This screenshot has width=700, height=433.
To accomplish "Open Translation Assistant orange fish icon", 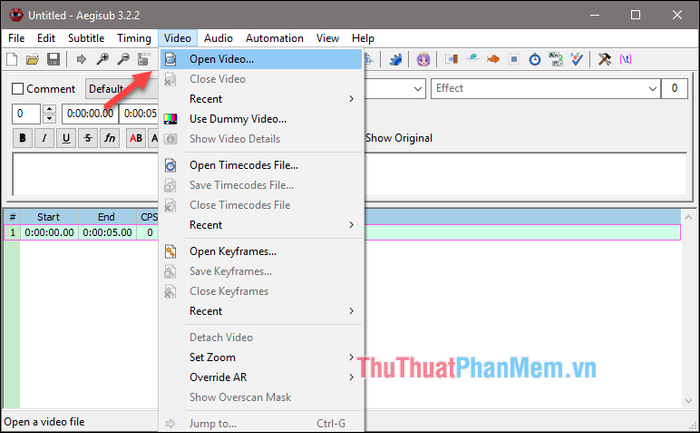I will tap(493, 59).
